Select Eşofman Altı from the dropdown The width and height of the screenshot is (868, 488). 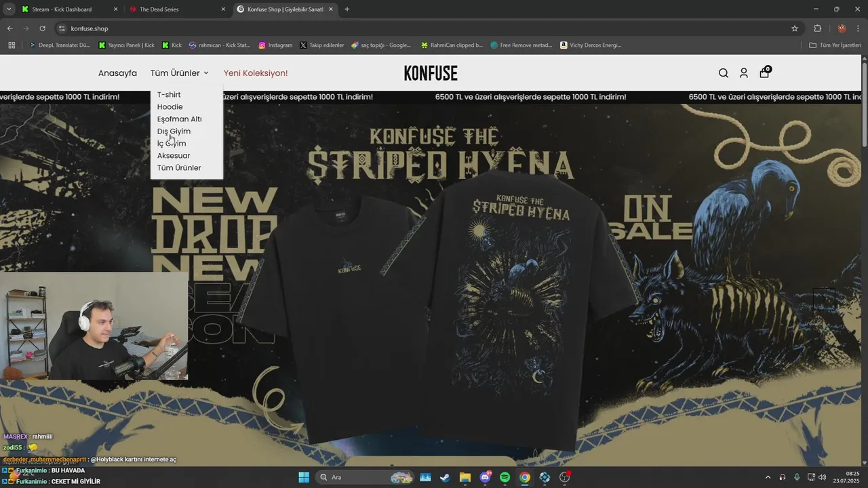coord(180,119)
